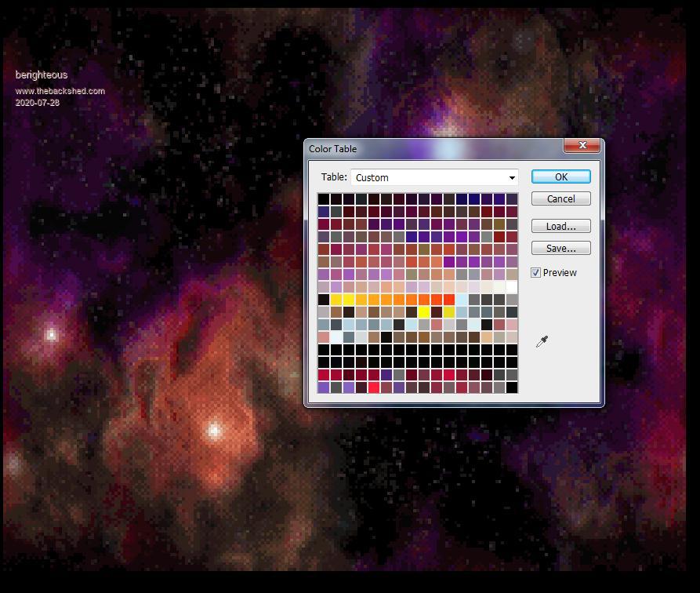Select the eyedropper tool in the dialog

(542, 341)
